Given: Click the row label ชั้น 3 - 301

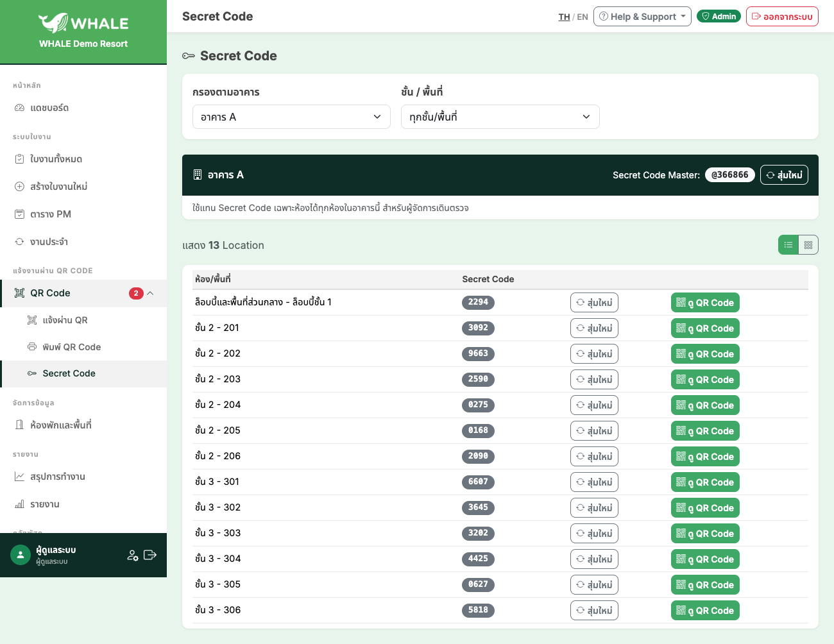Looking at the screenshot, I should point(217,482).
